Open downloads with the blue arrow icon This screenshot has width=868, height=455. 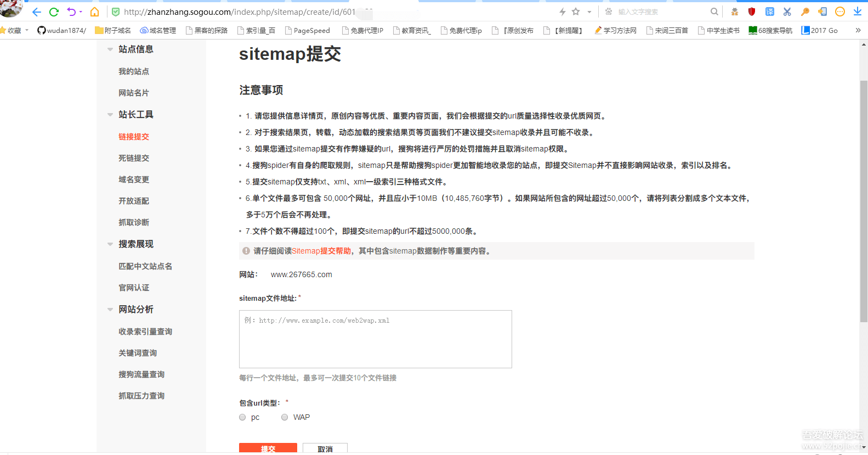[x=858, y=12]
